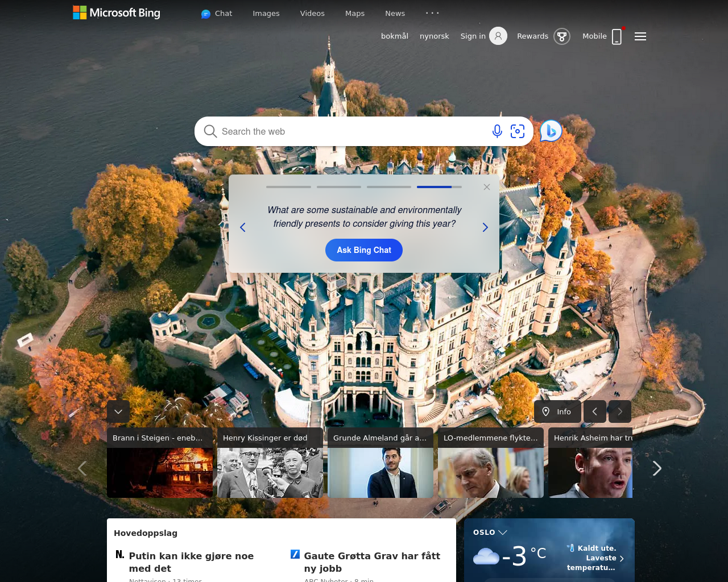The image size is (728, 582).
Task: Collapse news carousel with down chevron
Action: coord(118,411)
